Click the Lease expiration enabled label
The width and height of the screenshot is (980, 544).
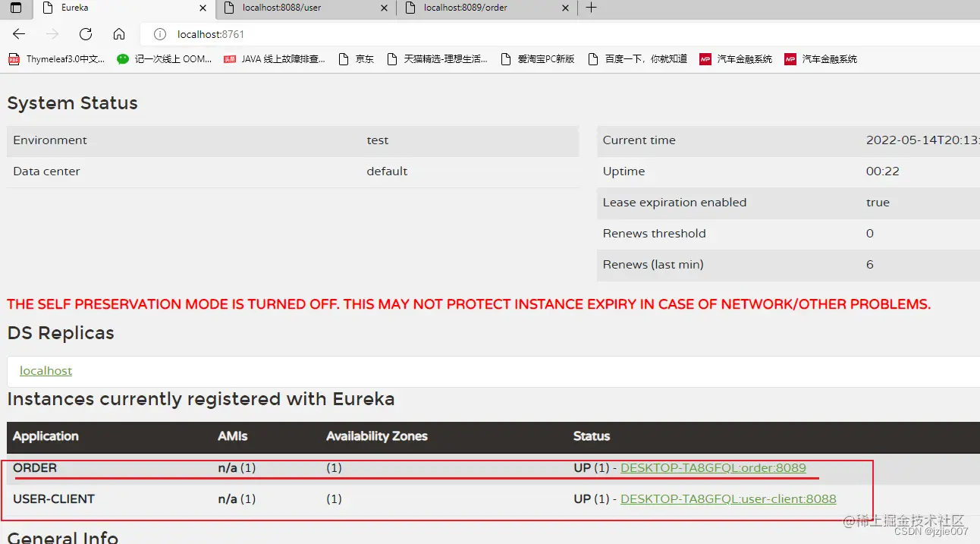[675, 203]
